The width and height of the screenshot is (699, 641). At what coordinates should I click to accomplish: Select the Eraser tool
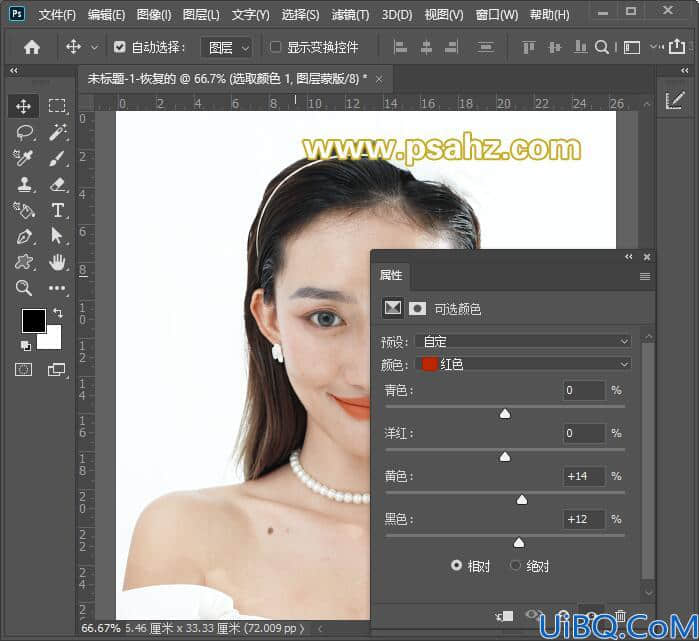pos(58,184)
